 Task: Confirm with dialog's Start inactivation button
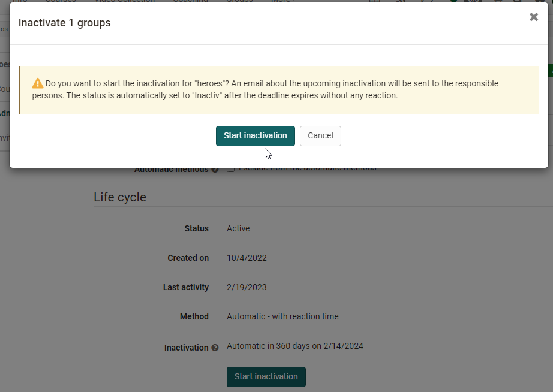pos(255,136)
